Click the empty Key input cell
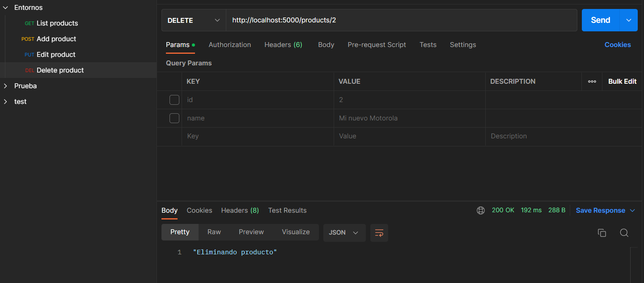Image resolution: width=644 pixels, height=283 pixels. pos(258,136)
